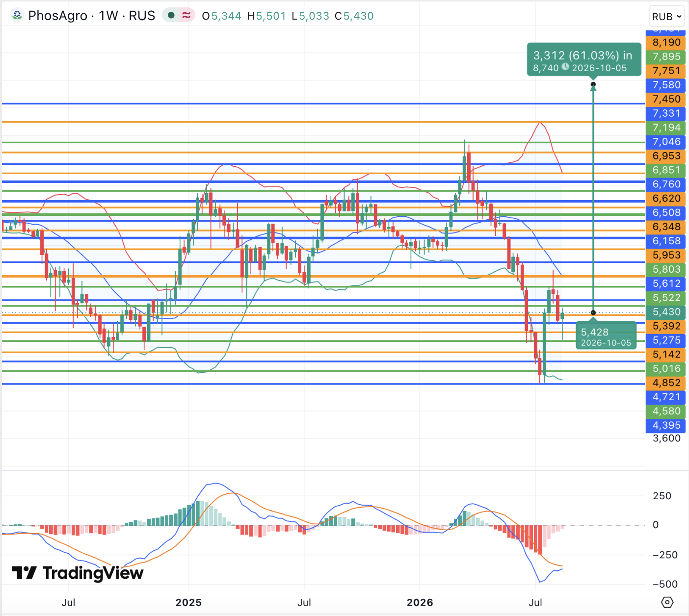Screen dimensions: 689x616
Task: Click the 7,895 green price label
Action: [x=666, y=57]
